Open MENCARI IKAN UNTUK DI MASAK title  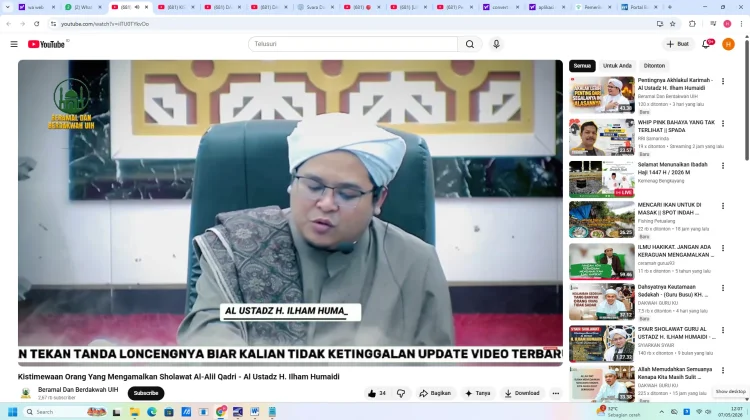coord(670,209)
